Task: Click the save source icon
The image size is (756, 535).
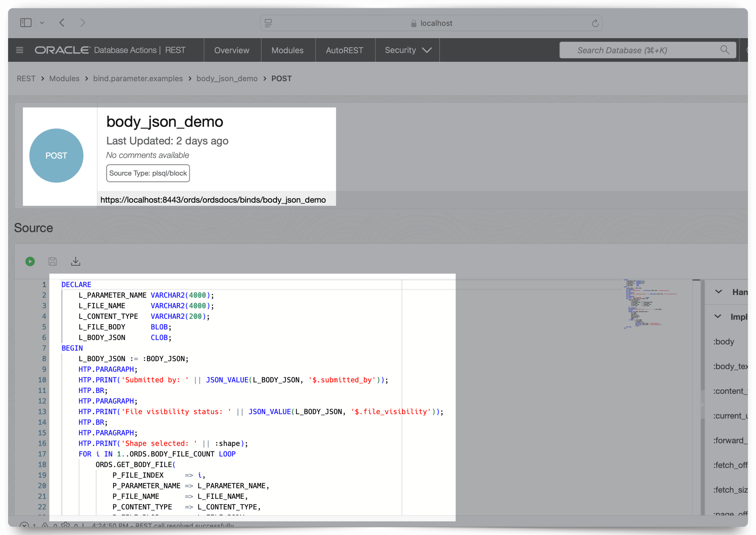Action: tap(53, 261)
